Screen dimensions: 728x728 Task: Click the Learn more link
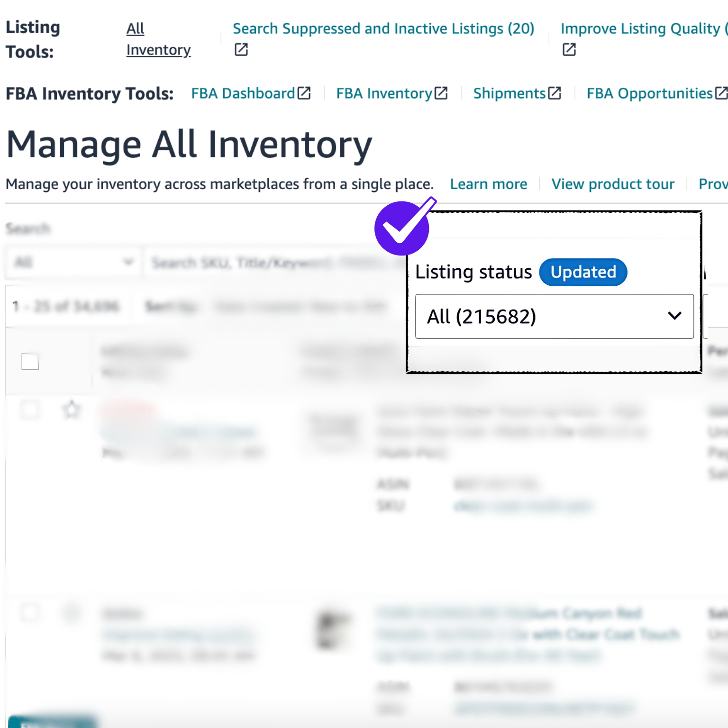(488, 184)
